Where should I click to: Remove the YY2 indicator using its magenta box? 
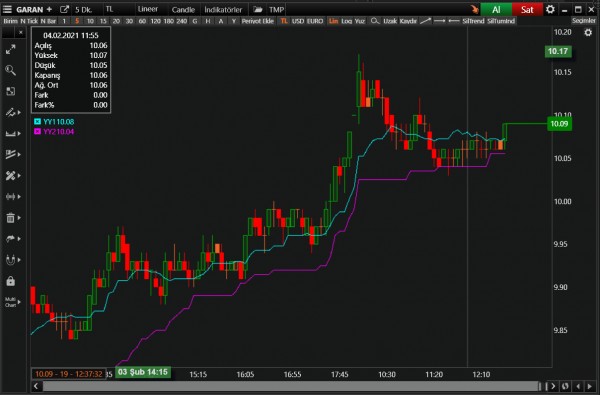click(x=38, y=132)
